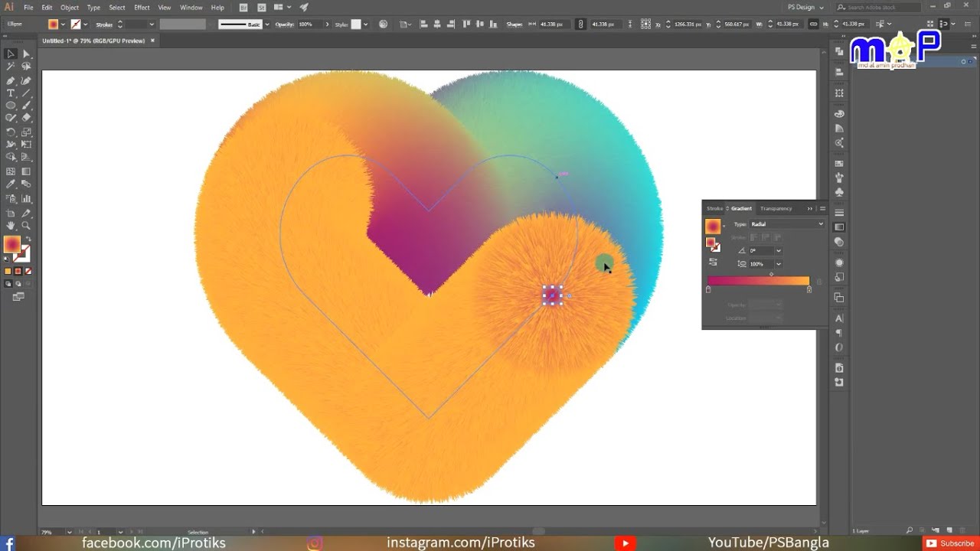Image resolution: width=980 pixels, height=551 pixels.
Task: Select the Zoom tool
Action: click(26, 226)
